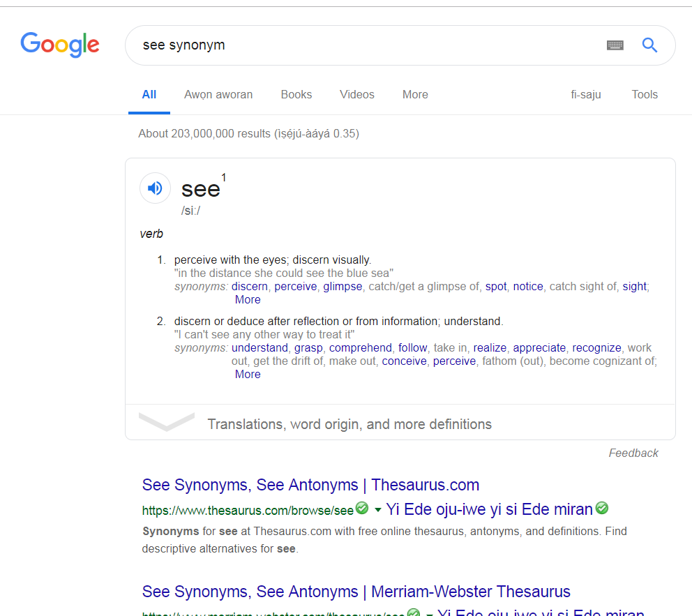Click the synonym link 'discern'

coord(249,287)
